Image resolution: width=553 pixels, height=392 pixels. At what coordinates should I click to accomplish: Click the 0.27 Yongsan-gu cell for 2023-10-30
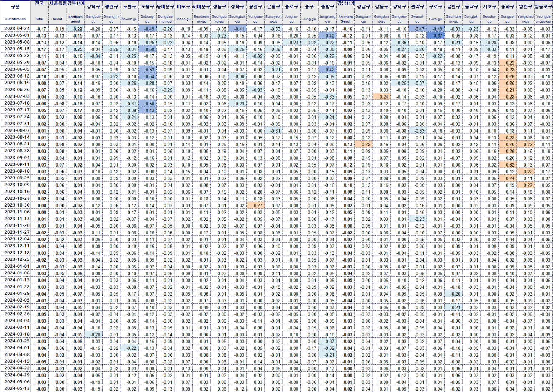point(255,205)
